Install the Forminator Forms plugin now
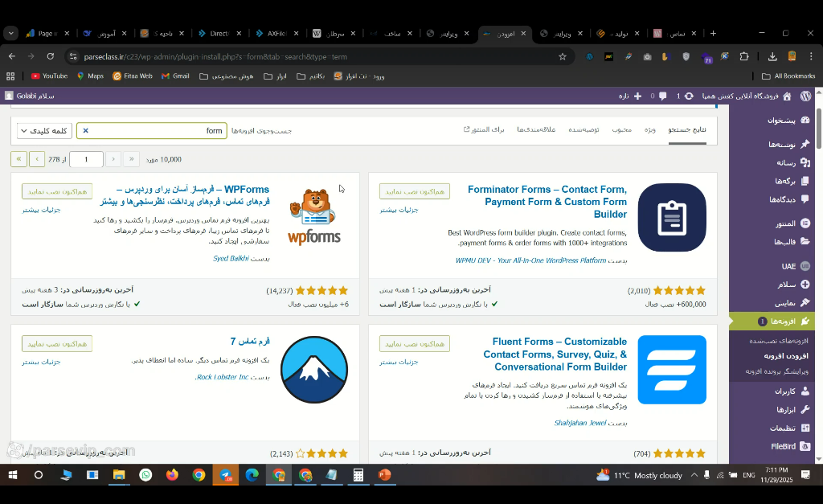 point(415,191)
